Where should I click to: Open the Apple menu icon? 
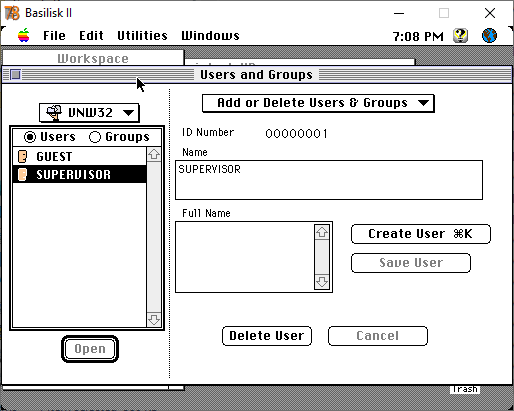24,35
